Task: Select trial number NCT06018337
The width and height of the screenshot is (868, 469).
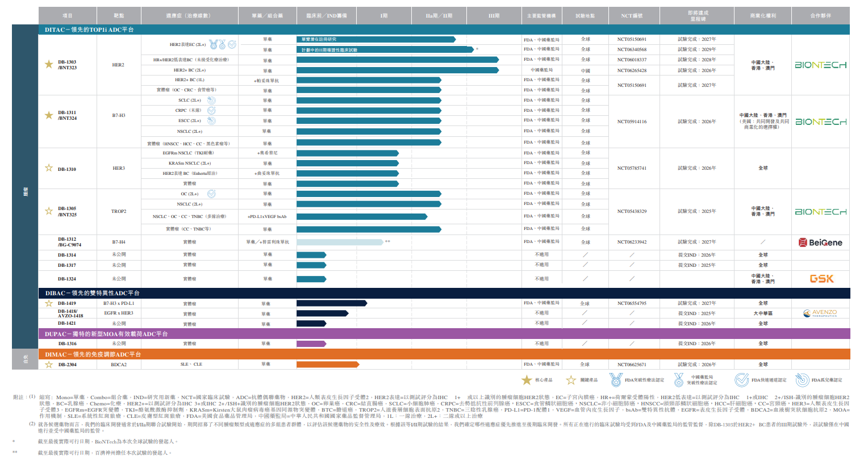Action: tap(632, 60)
